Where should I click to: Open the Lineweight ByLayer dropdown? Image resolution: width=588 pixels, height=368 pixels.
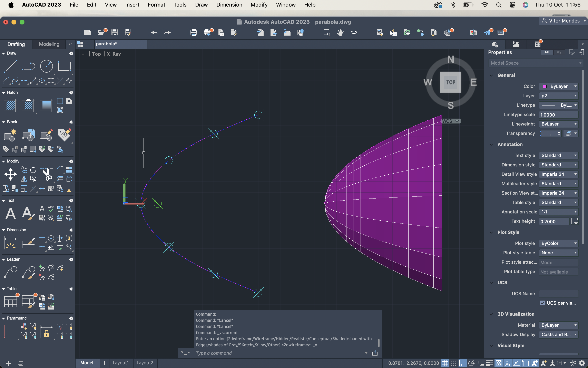(x=559, y=124)
